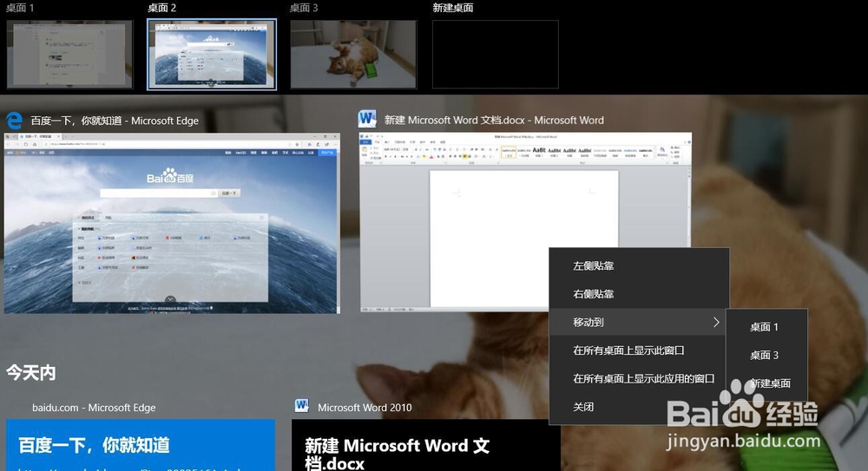Click the Microsoft Word 2010 label
This screenshot has height=471, width=868.
pos(365,408)
